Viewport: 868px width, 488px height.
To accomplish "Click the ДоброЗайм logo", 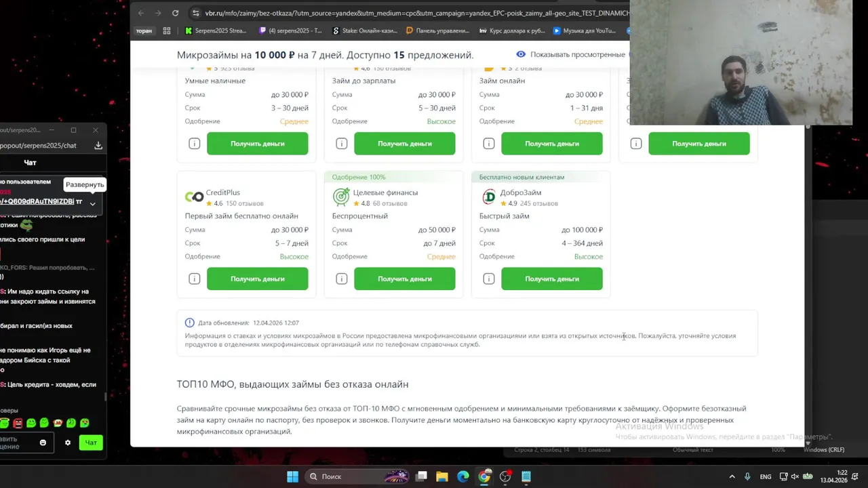I will coord(488,197).
